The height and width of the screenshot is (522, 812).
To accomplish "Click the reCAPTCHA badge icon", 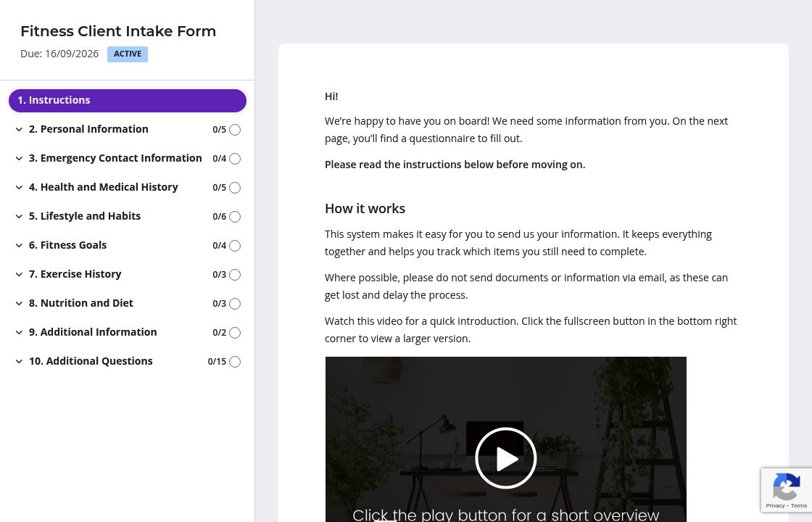I will coord(786,486).
